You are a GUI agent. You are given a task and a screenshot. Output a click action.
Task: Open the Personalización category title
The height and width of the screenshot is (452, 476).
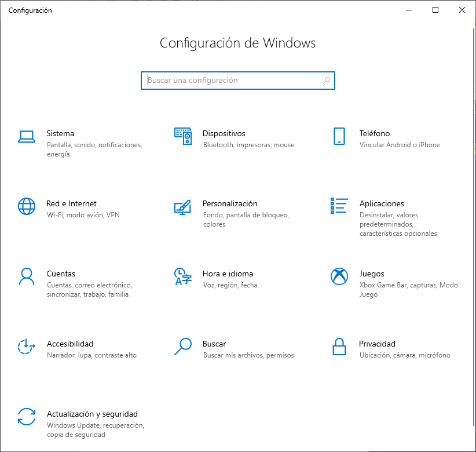click(x=230, y=204)
